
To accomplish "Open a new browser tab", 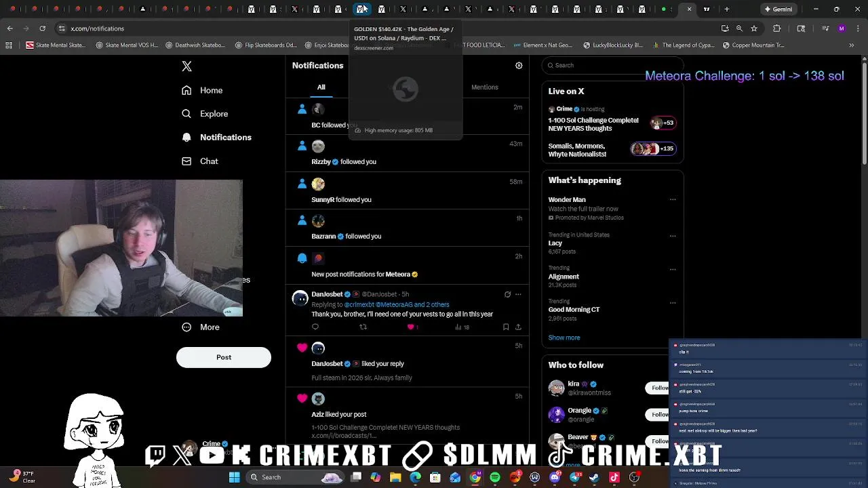I will click(x=726, y=9).
